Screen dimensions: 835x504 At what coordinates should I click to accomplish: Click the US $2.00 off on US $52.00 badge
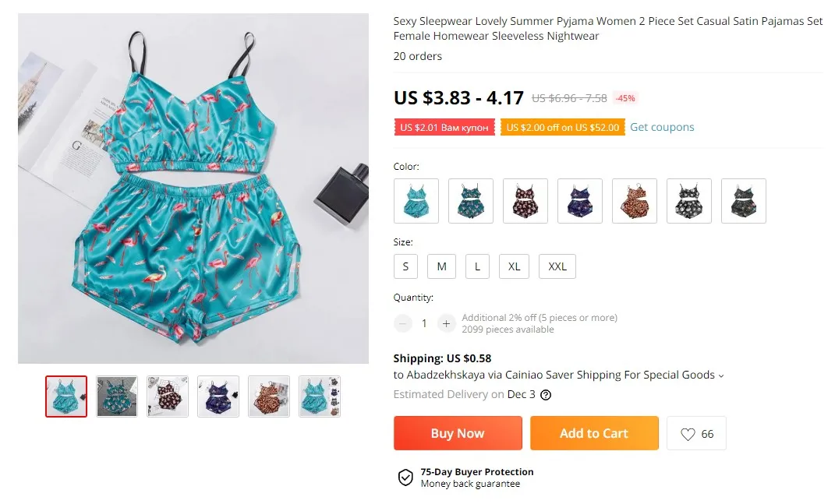click(x=563, y=127)
